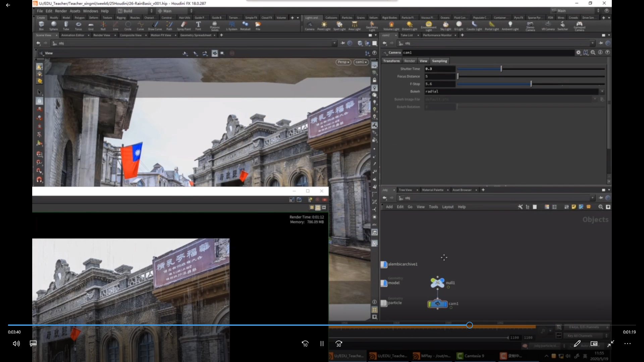Switch to the Render View tab
The height and width of the screenshot is (362, 644).
coord(102,35)
